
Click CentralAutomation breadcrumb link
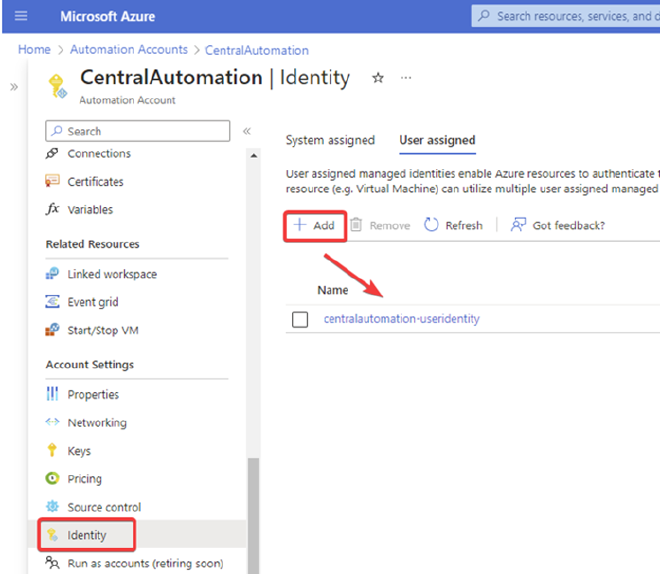pyautogui.click(x=257, y=50)
